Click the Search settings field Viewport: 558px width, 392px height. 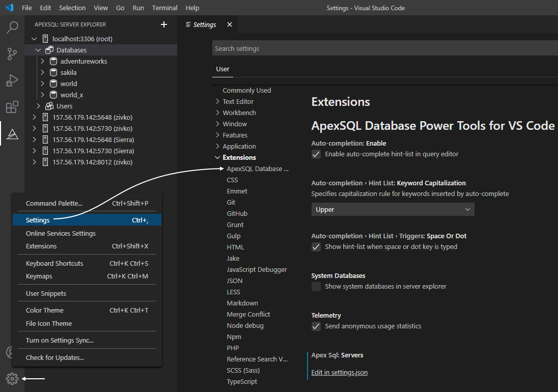pos(385,49)
